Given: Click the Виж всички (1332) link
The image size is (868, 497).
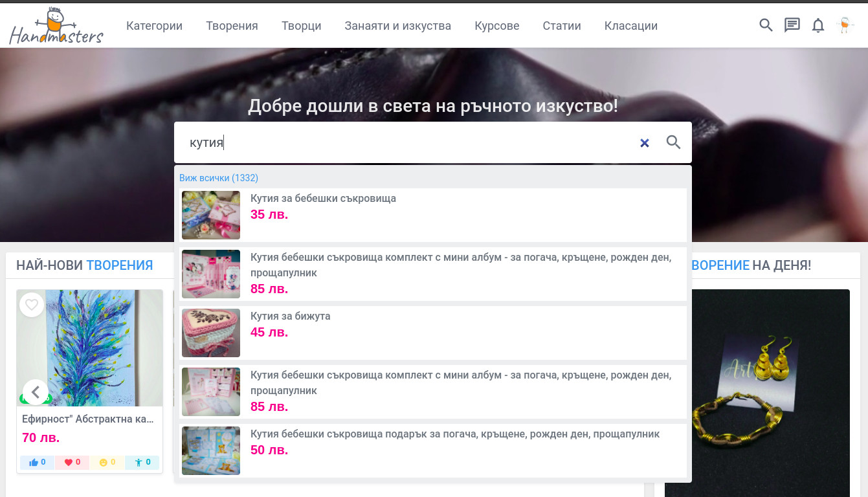Looking at the screenshot, I should (219, 178).
